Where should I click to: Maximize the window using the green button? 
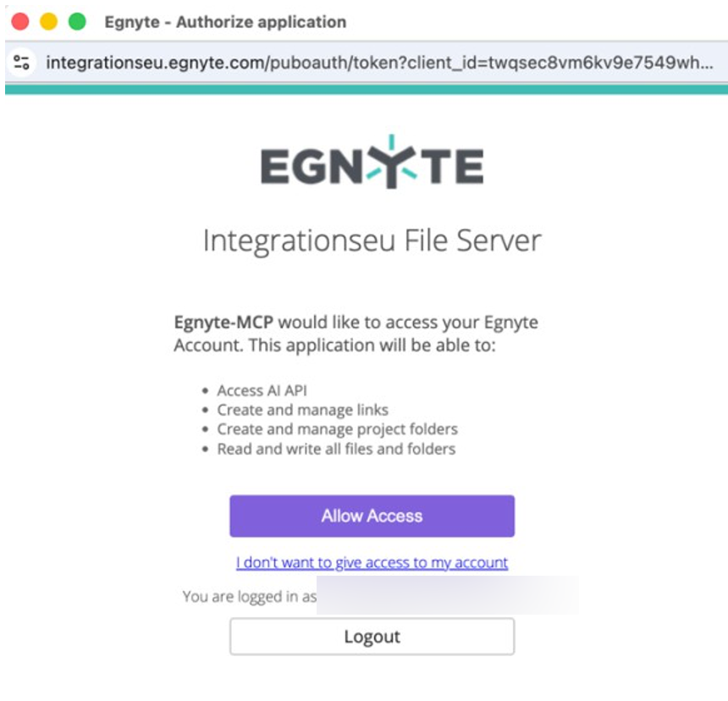click(x=77, y=21)
